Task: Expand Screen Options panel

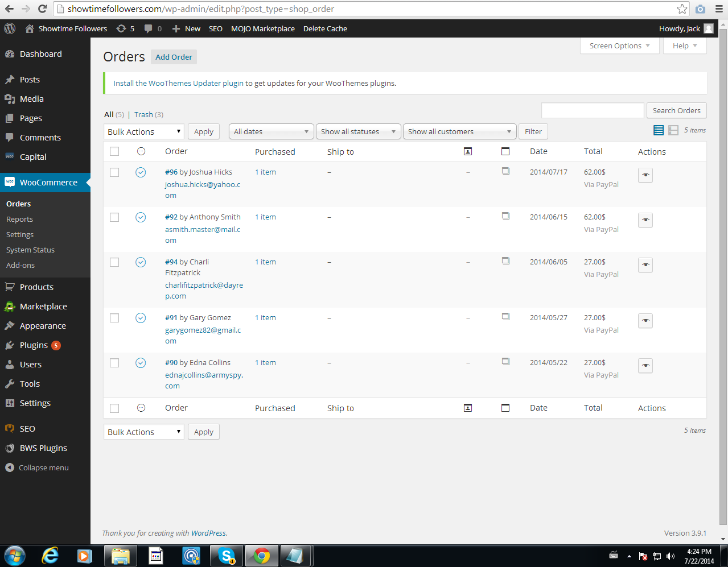Action: 619,45
